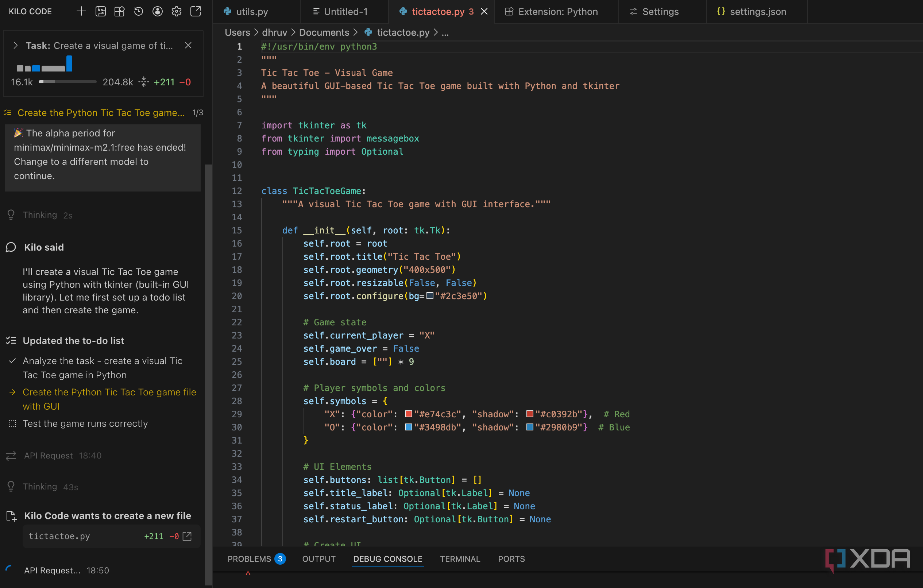923x588 pixels.
Task: Open tictactoe.py diff via external link icon
Action: coord(187,536)
